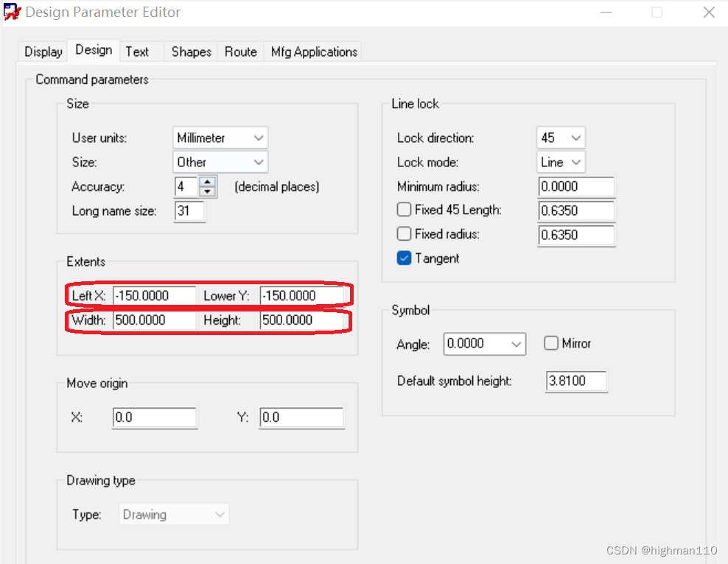This screenshot has width=728, height=564.
Task: Expand the Size dropdown showing Other
Action: pos(220,162)
